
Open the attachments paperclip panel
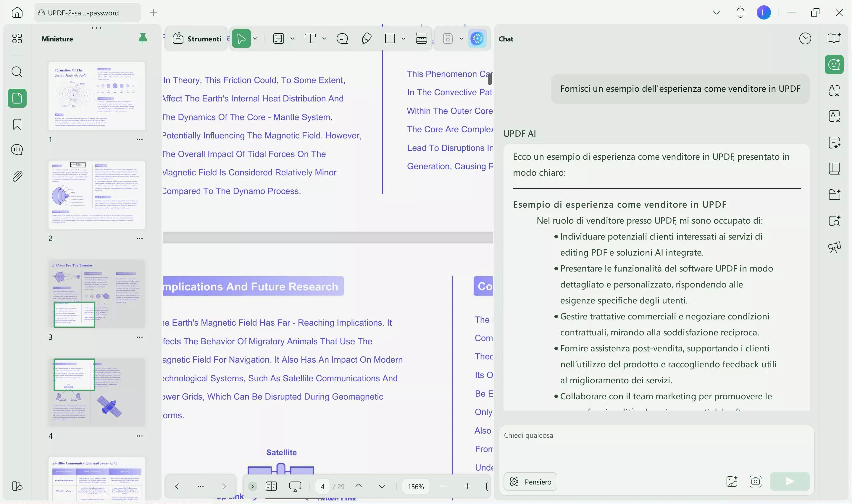(17, 176)
